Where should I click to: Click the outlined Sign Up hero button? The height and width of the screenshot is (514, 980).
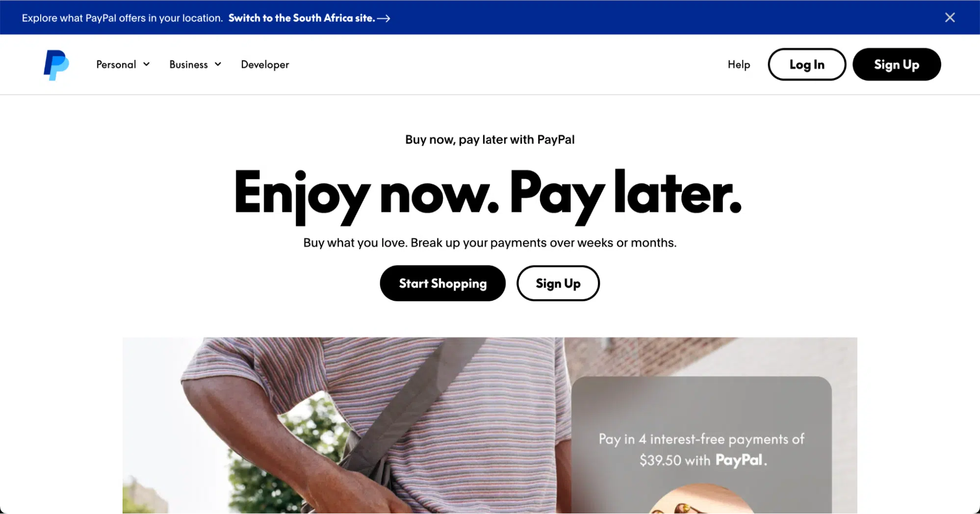[558, 283]
